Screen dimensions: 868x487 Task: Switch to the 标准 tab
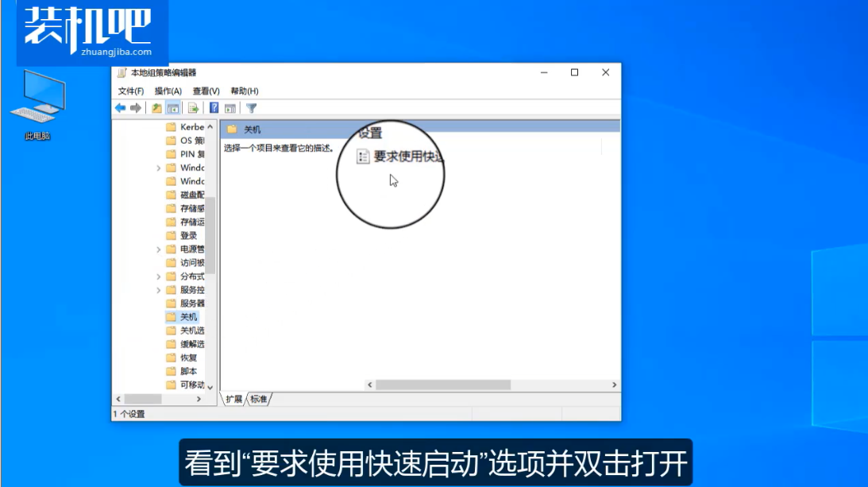[259, 399]
